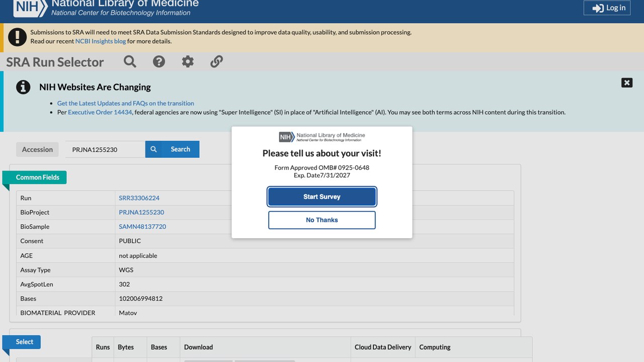This screenshot has width=644, height=362.
Task: Open settings gear icon in toolbar
Action: pyautogui.click(x=188, y=62)
